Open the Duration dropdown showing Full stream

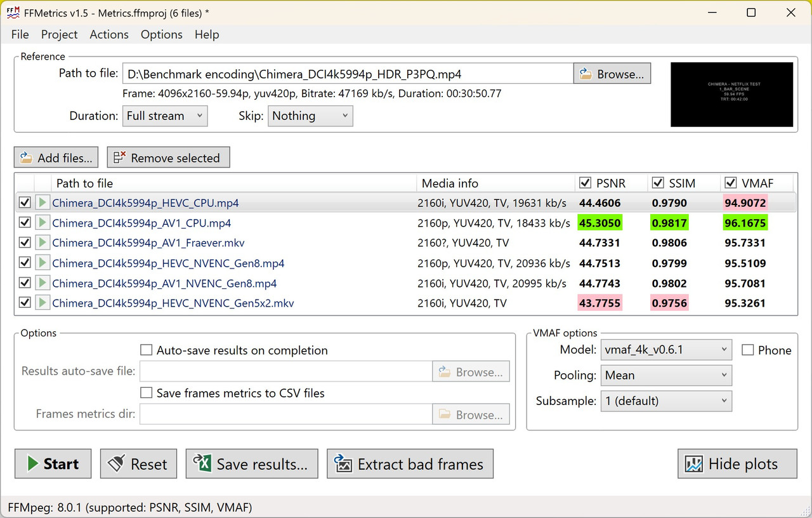(x=164, y=116)
